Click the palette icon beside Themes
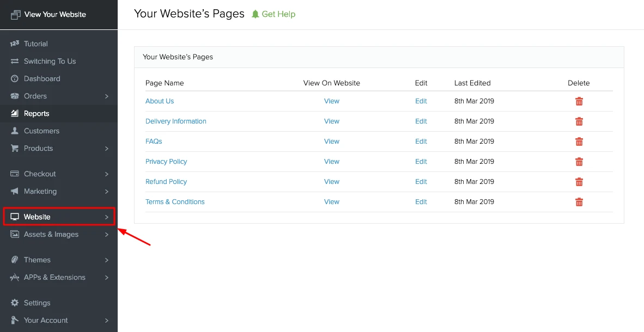This screenshot has width=644, height=332. pyautogui.click(x=15, y=260)
